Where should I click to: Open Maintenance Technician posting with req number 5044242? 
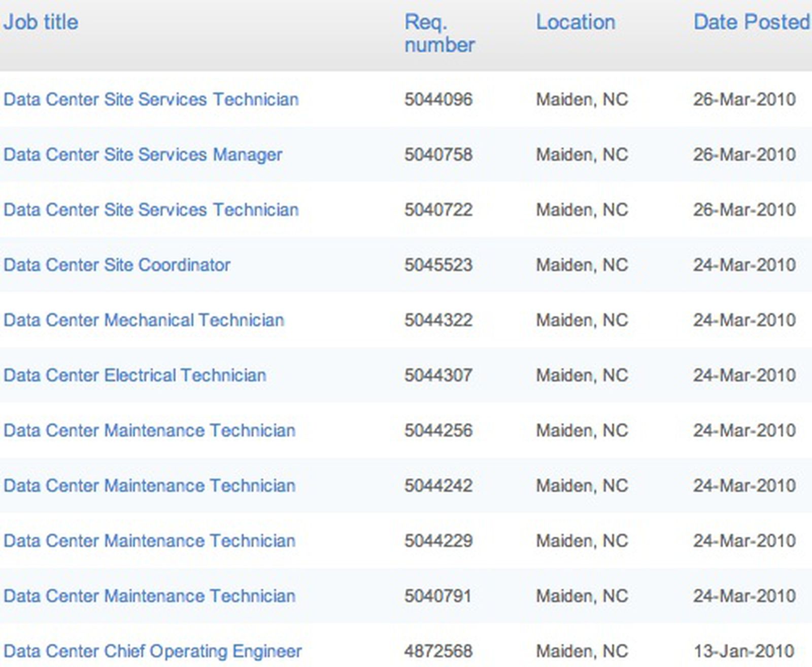(x=149, y=485)
